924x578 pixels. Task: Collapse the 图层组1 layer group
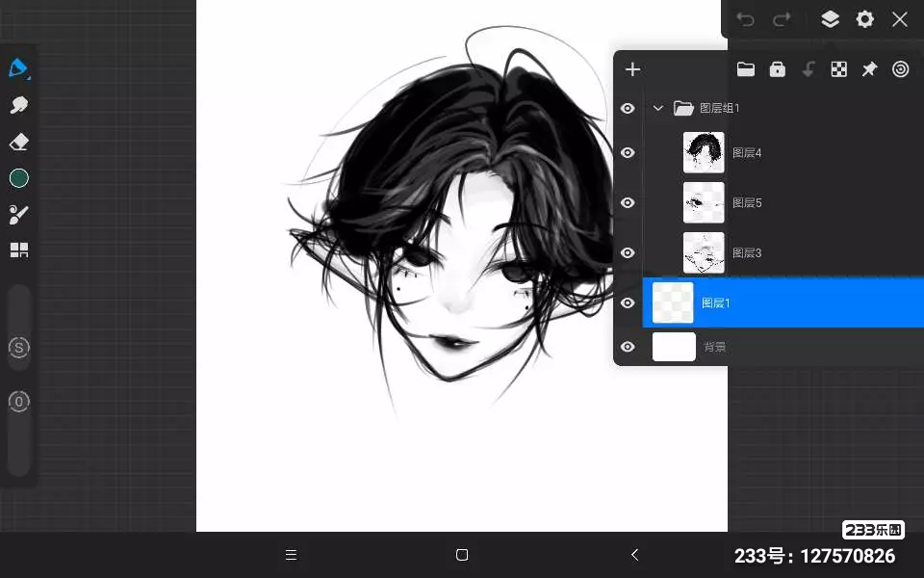coord(658,109)
